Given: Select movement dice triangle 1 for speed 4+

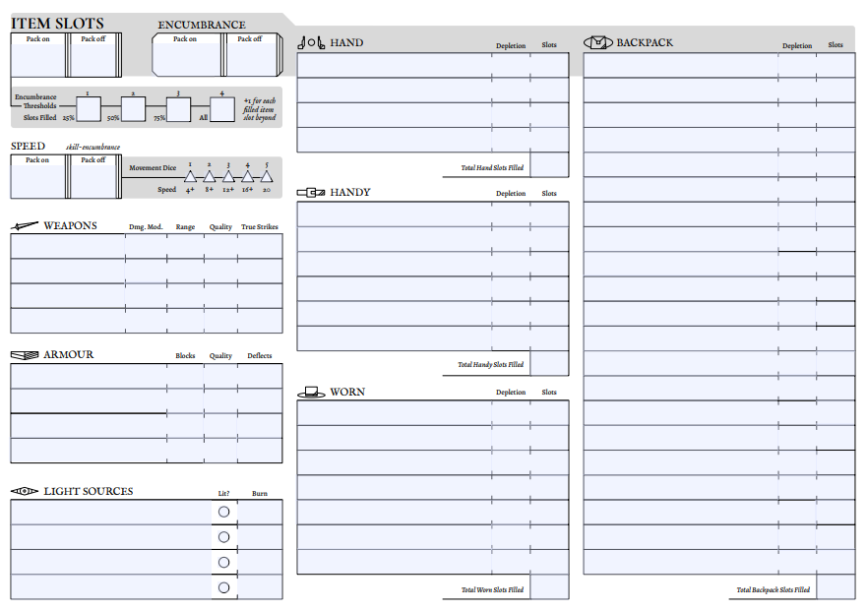Looking at the screenshot, I should point(190,176).
